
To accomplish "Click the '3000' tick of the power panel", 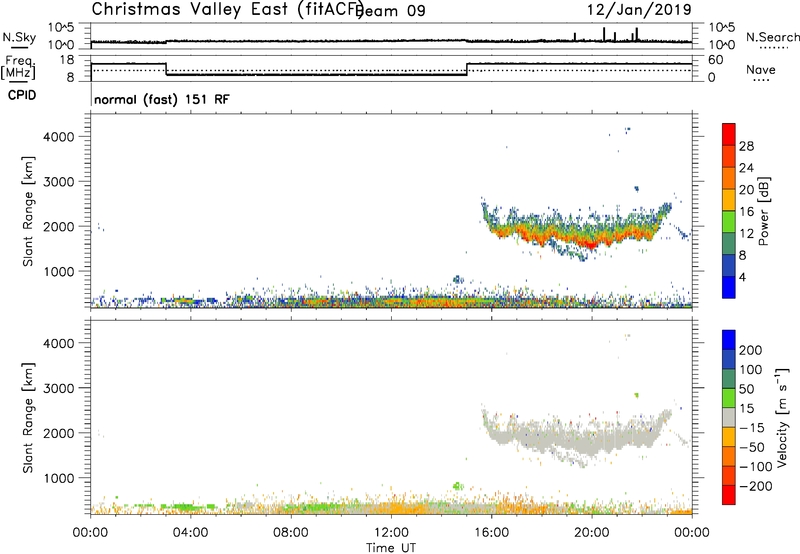I will pyautogui.click(x=58, y=182).
